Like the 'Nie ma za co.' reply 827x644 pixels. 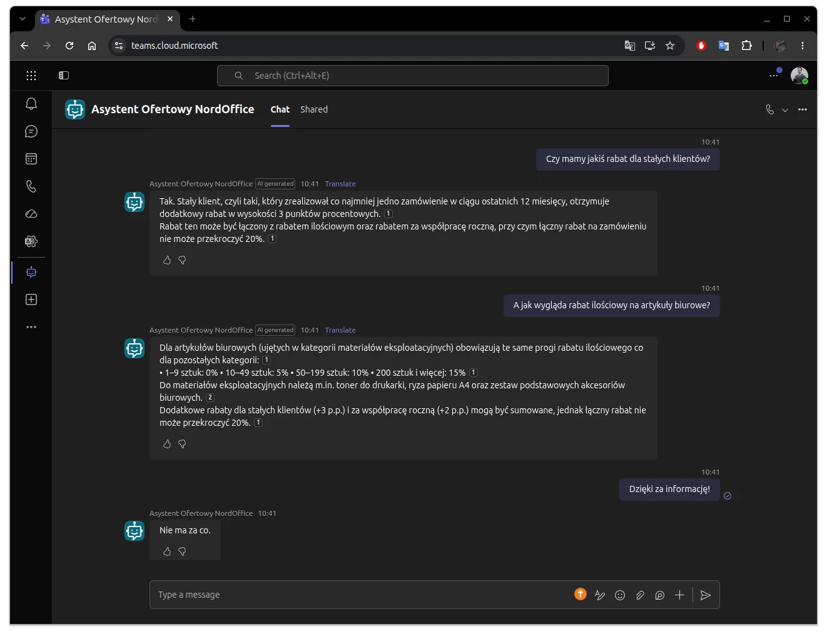[x=167, y=551]
